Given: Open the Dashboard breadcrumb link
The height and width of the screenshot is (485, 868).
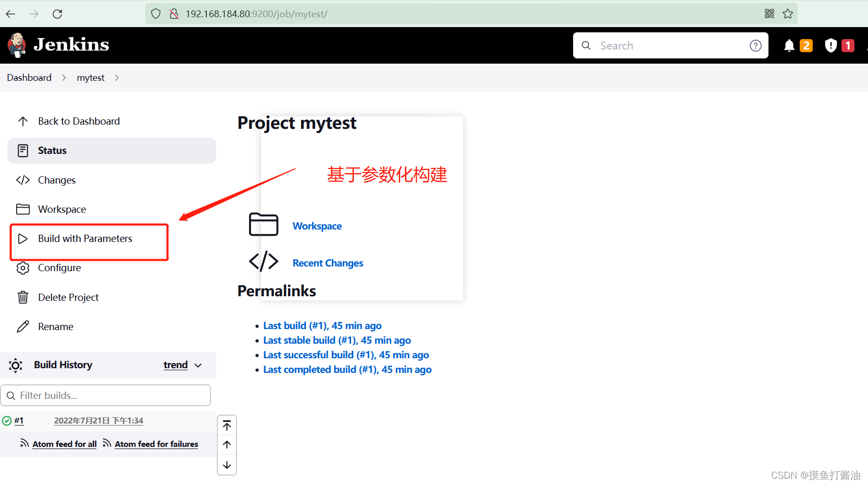Looking at the screenshot, I should [x=29, y=78].
